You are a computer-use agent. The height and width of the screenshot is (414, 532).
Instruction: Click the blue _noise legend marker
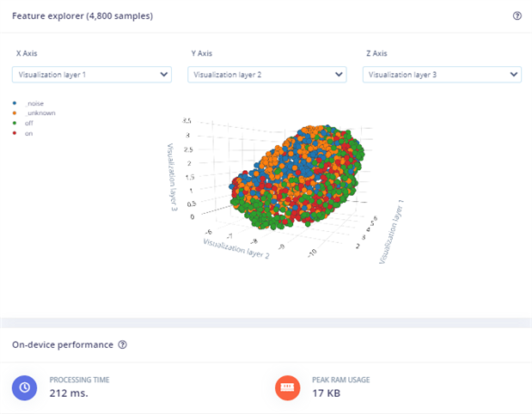[x=15, y=102]
